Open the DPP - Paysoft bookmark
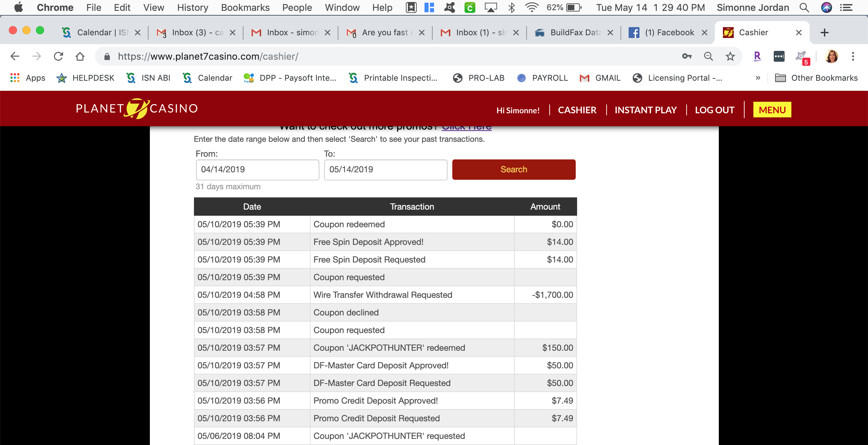The width and height of the screenshot is (868, 445). 290,78
